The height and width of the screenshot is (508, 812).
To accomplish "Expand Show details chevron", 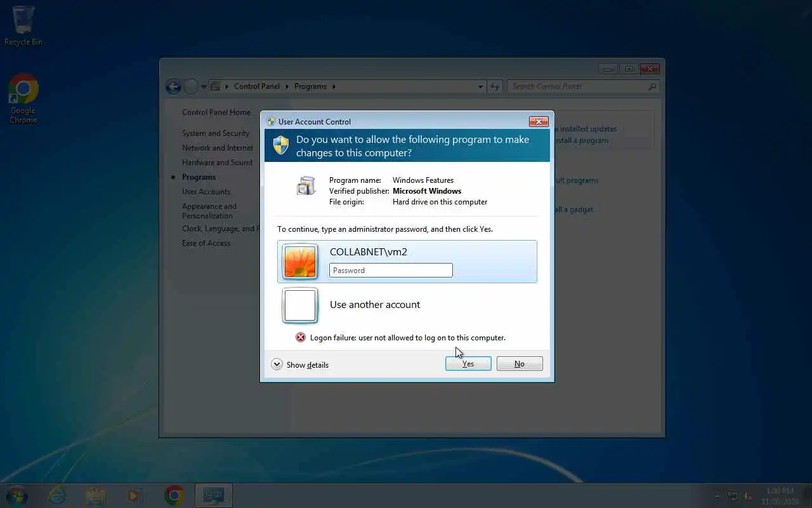I will tap(277, 364).
